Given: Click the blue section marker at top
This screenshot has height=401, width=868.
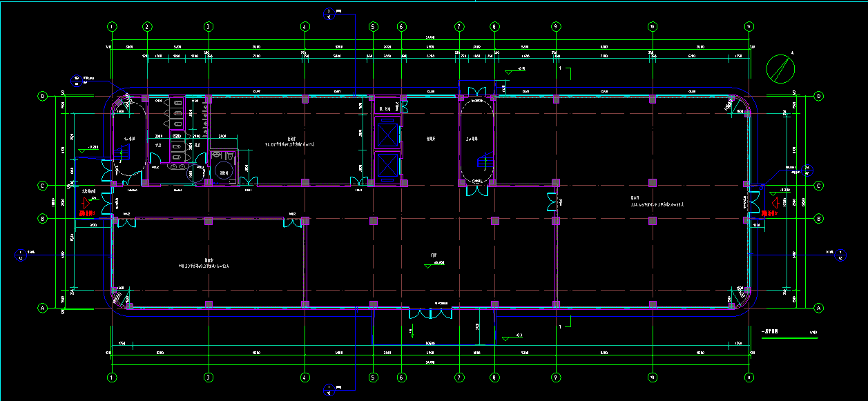Looking at the screenshot, I should tap(329, 13).
